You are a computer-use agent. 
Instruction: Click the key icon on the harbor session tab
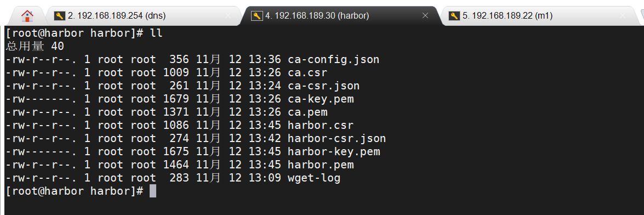pos(257,16)
